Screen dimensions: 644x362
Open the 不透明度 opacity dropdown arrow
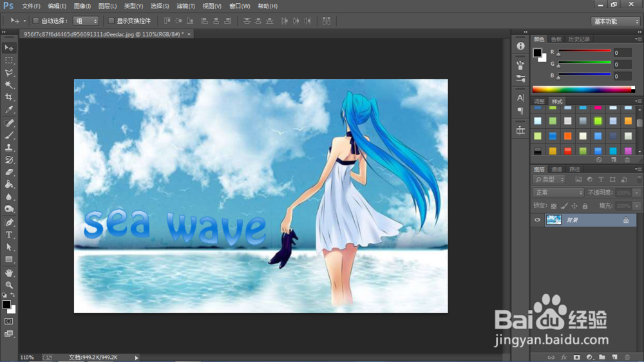pos(637,193)
